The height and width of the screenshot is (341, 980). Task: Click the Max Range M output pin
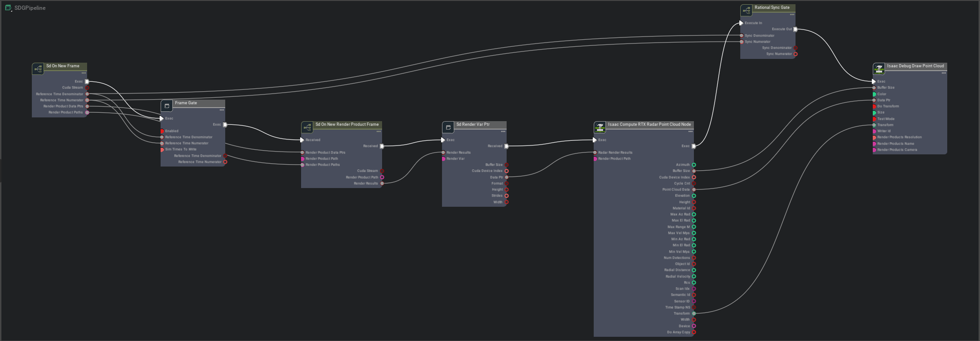pyautogui.click(x=694, y=227)
